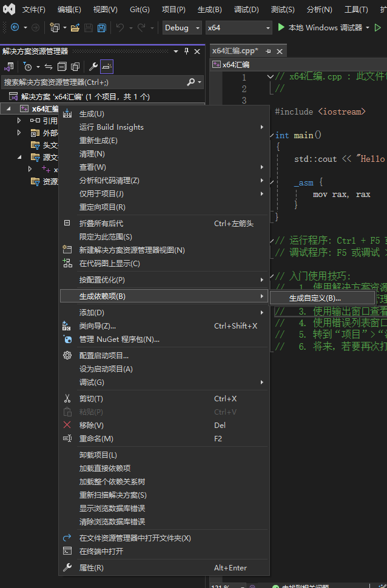Image resolution: width=387 pixels, height=588 pixels.
Task: Open the 视图(V) menu
Action: (105, 9)
